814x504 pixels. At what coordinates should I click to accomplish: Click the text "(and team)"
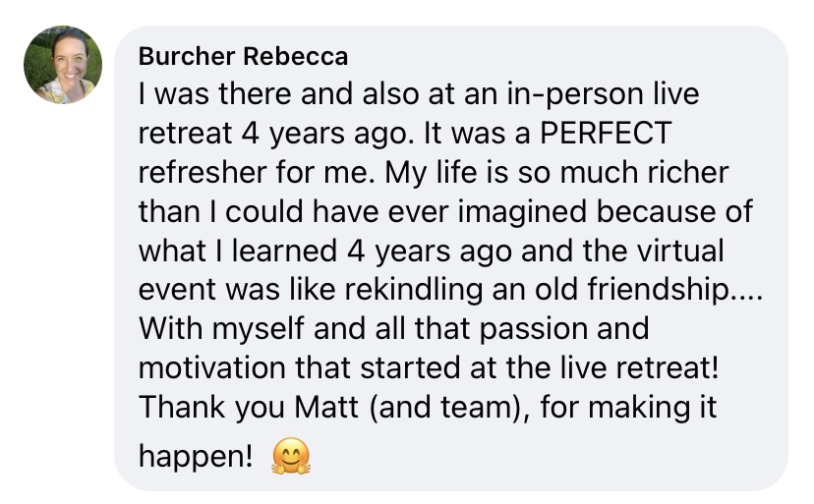click(438, 408)
